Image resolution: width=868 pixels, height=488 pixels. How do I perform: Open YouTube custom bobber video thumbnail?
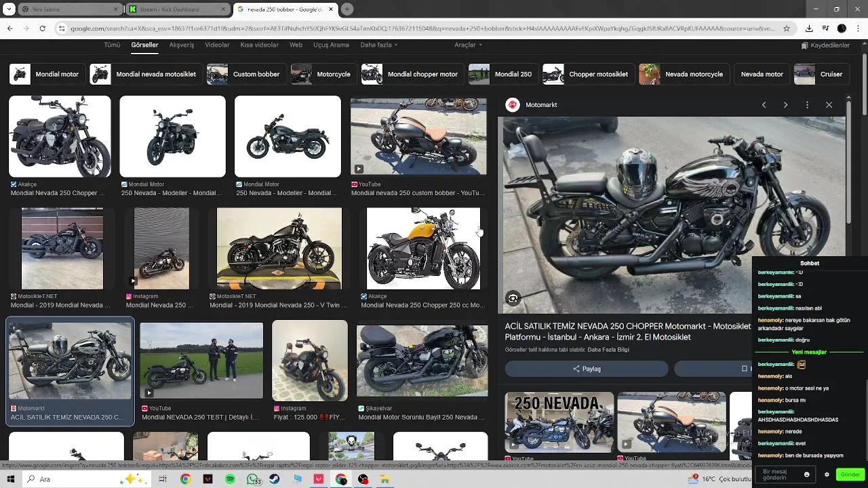(x=418, y=136)
